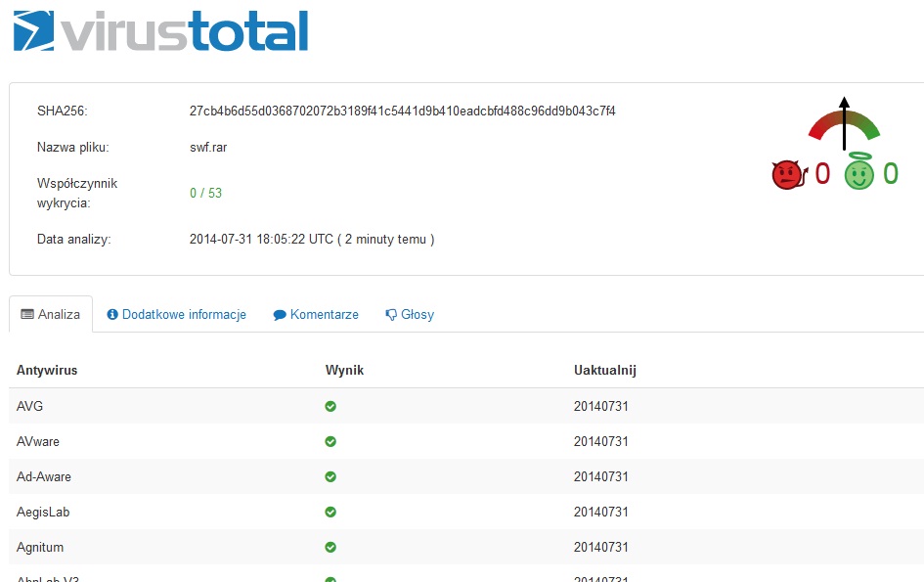Click the SHA256: label
Image resolution: width=924 pixels, height=582 pixels.
click(x=62, y=111)
